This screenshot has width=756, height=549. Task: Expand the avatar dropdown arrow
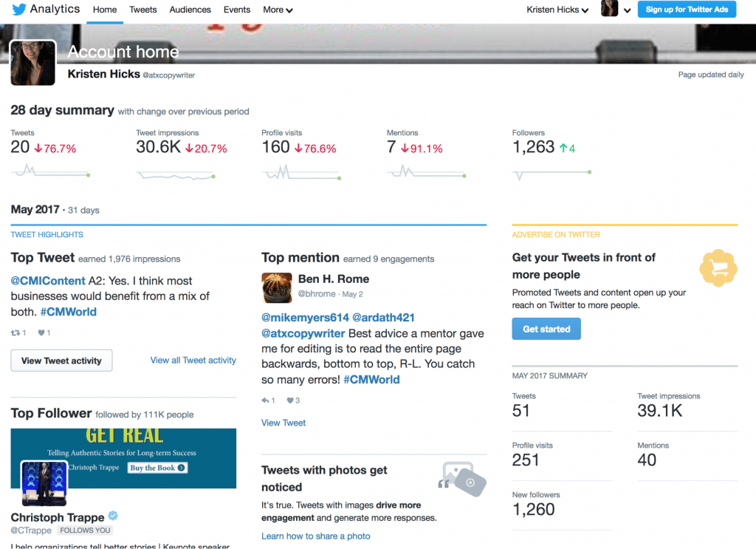tap(628, 10)
